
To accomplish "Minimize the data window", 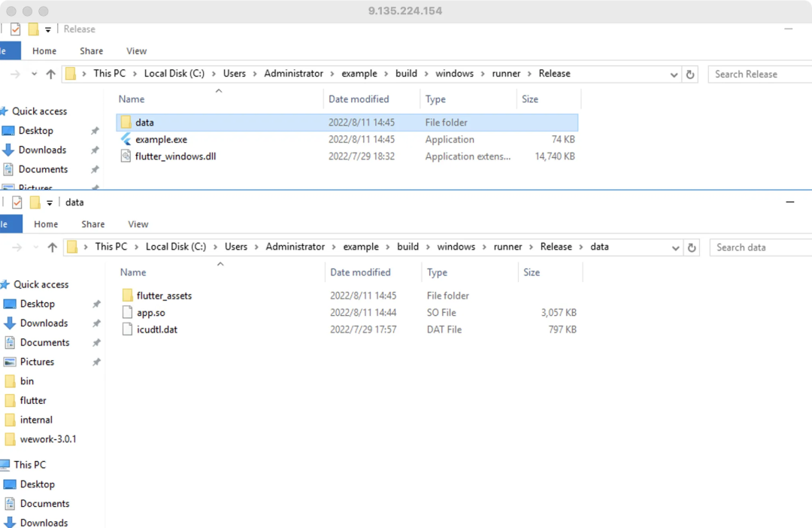I will click(789, 202).
